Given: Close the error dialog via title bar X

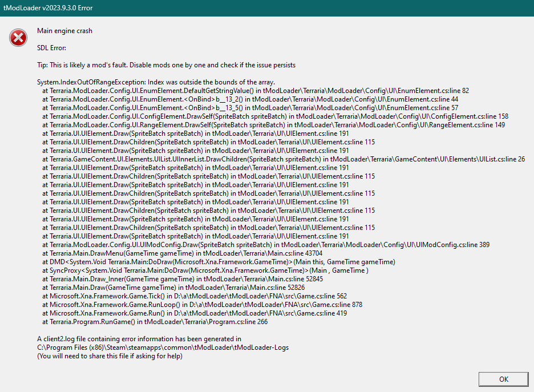Looking at the screenshot, I should pos(525,8).
